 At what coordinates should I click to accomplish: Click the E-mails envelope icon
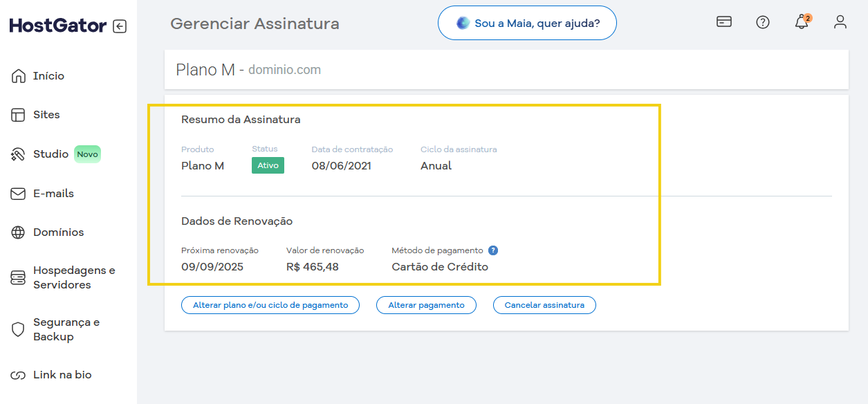pyautogui.click(x=18, y=194)
